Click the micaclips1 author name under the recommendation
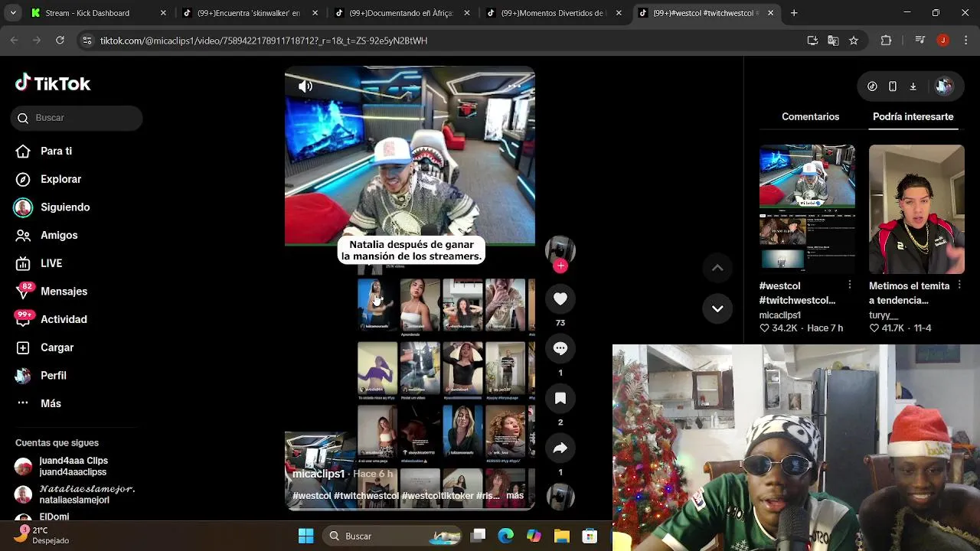The width and height of the screenshot is (980, 551). click(779, 315)
